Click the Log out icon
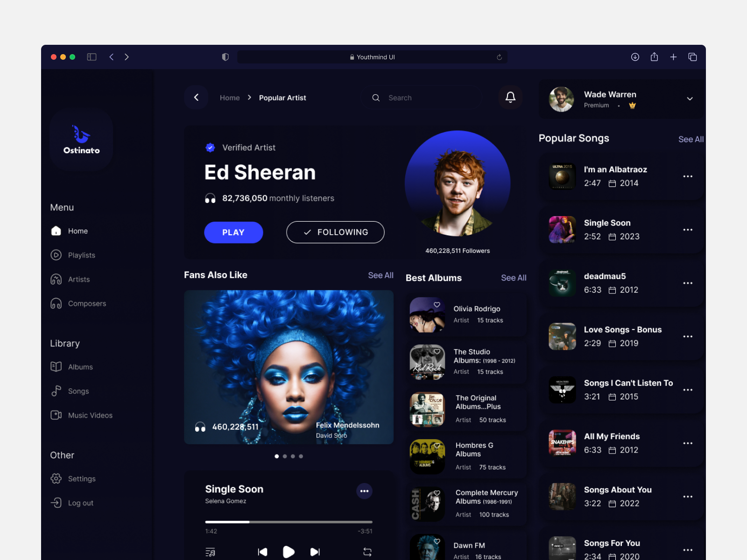 pos(56,503)
